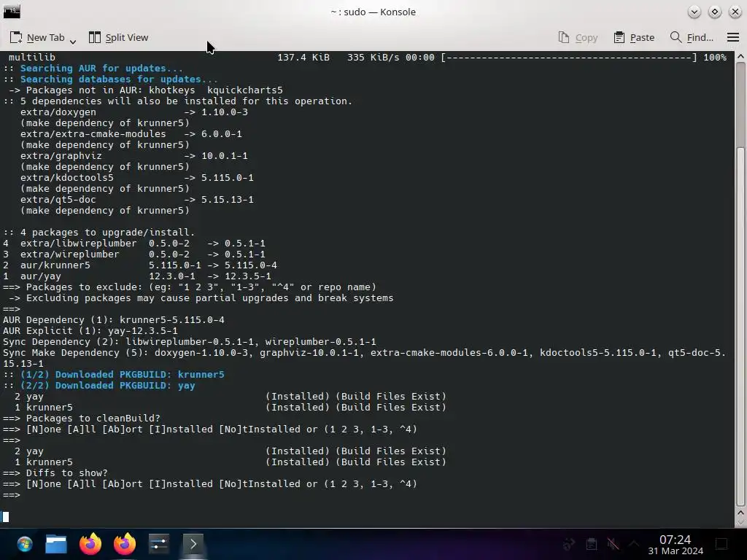The height and width of the screenshot is (560, 747).
Task: Maximize the Konsole window
Action: (715, 12)
